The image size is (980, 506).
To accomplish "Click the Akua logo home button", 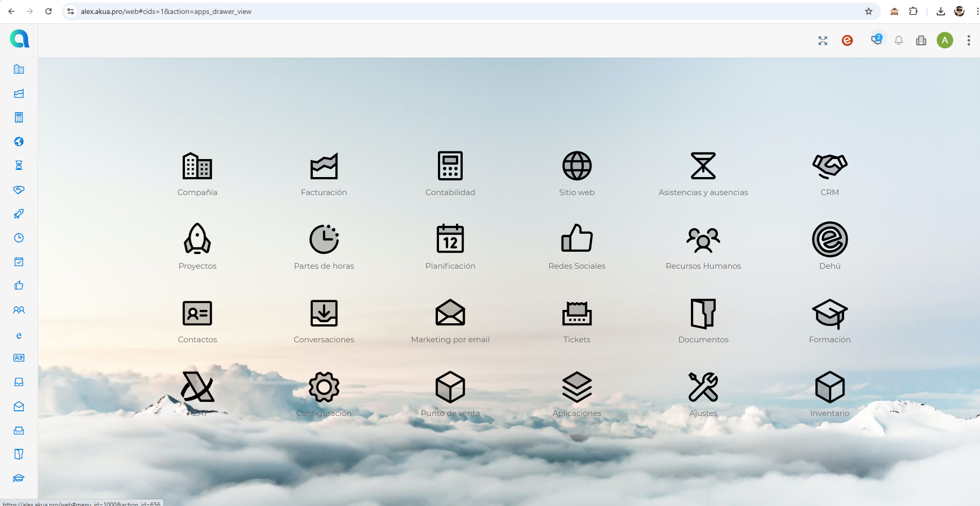I will click(x=19, y=39).
